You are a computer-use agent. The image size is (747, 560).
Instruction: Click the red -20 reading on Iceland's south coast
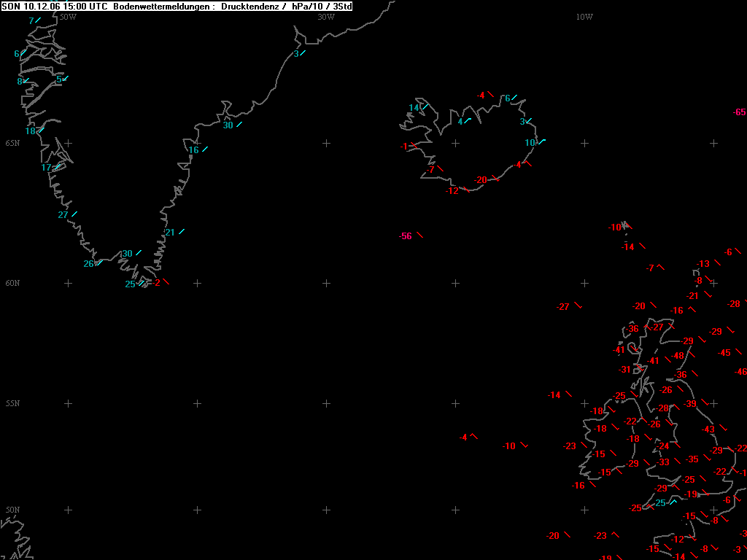481,180
